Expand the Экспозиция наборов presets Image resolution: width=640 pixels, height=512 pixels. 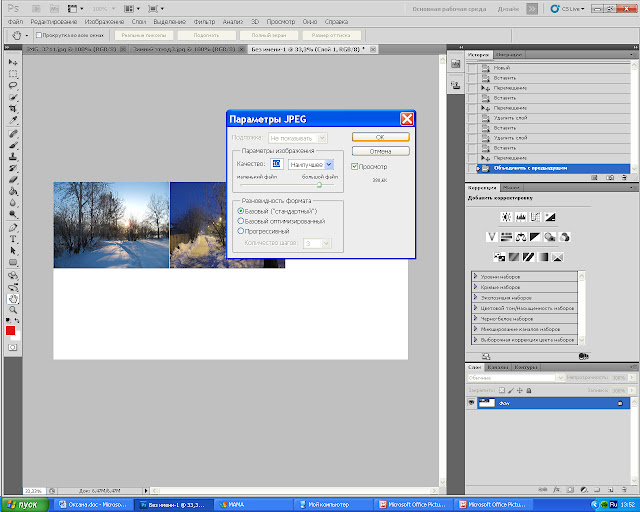point(475,298)
